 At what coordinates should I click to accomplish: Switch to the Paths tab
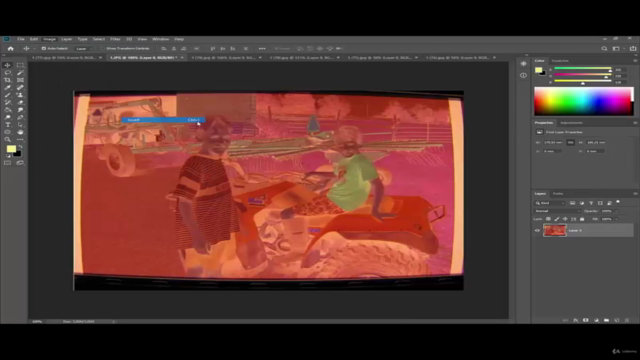pos(558,193)
